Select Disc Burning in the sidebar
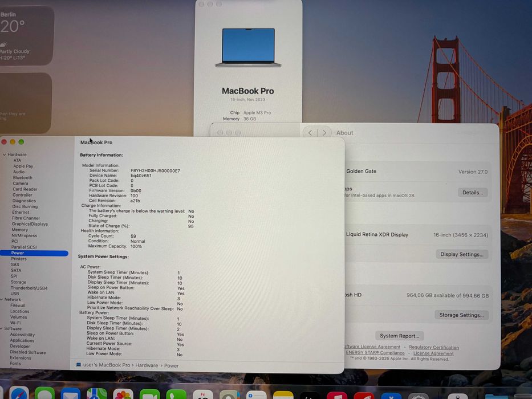 tap(25, 206)
